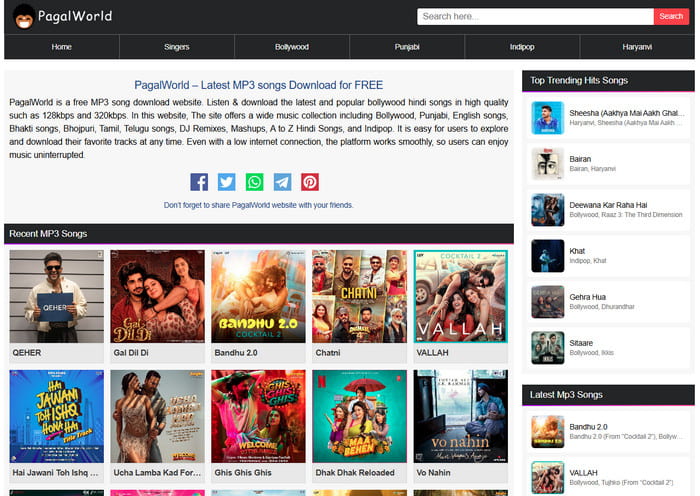
Task: Click the PagalWorld logo face icon
Action: [24, 17]
